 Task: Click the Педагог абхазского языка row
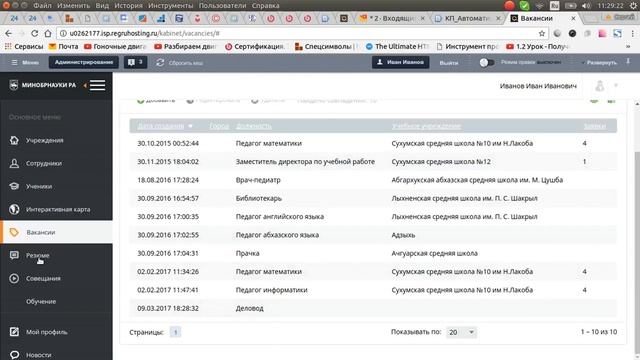coord(373,235)
